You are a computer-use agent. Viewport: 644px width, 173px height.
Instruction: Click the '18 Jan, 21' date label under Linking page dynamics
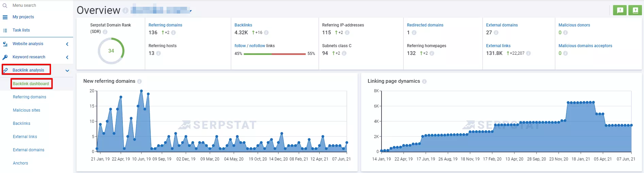[x=581, y=159]
